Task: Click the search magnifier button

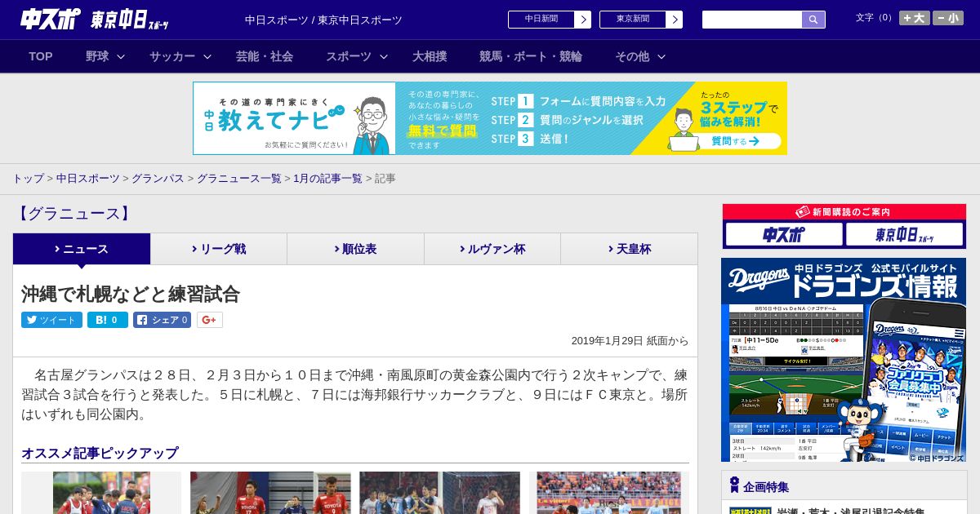Action: click(813, 20)
